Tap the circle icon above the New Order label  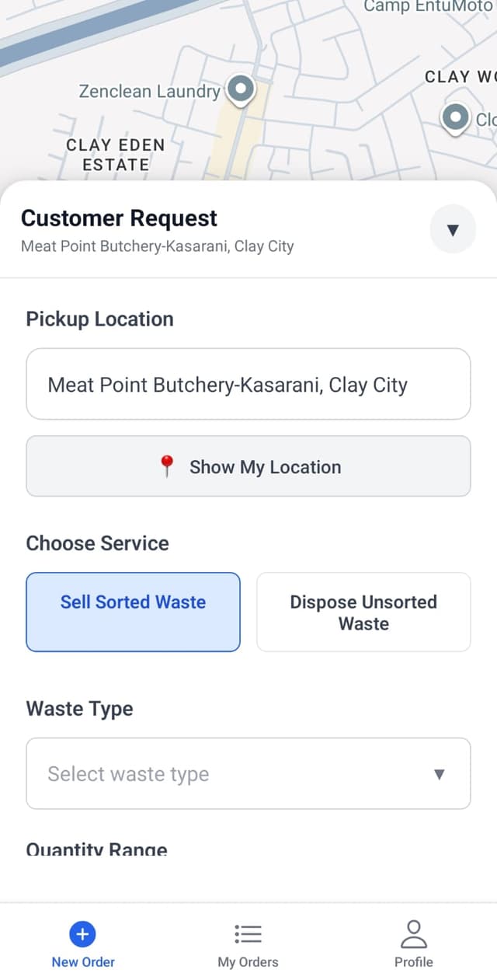82,934
